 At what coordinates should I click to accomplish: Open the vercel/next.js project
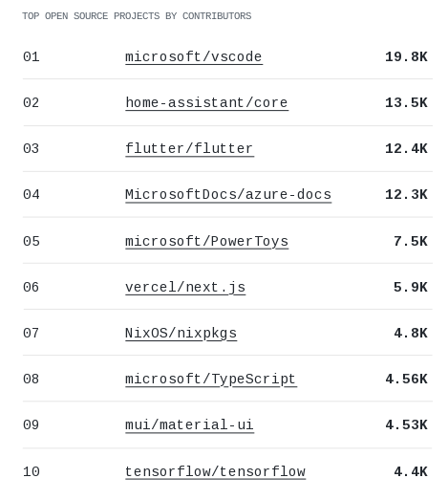coord(185,288)
